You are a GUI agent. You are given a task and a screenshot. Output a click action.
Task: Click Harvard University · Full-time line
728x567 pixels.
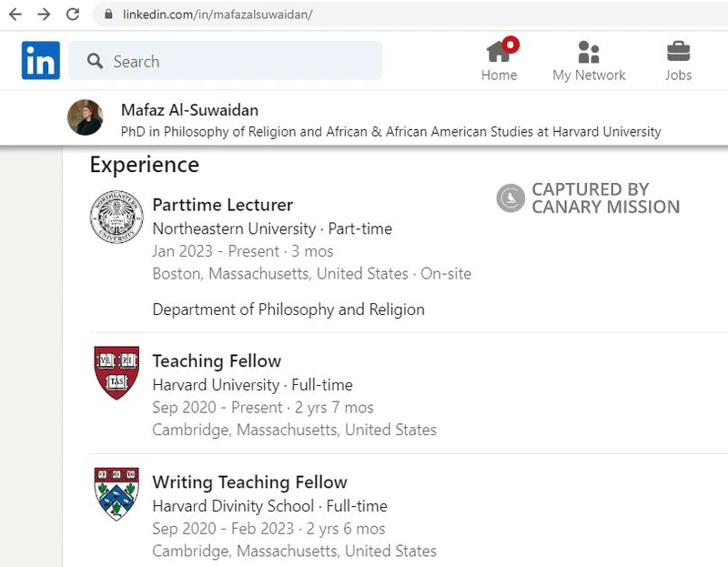[x=253, y=385]
